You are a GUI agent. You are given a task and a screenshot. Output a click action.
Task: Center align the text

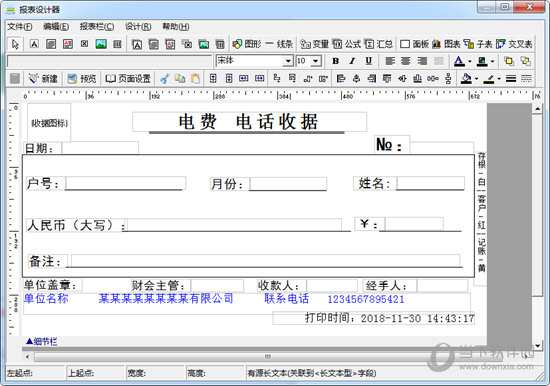(406, 61)
